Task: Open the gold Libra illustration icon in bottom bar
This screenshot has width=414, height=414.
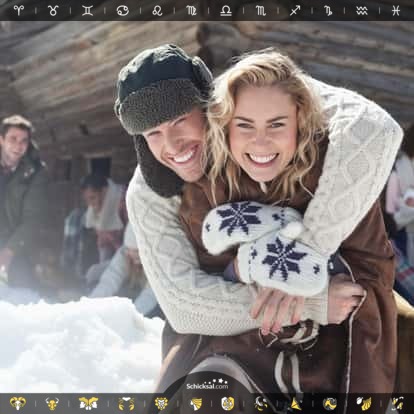Action: click(228, 403)
